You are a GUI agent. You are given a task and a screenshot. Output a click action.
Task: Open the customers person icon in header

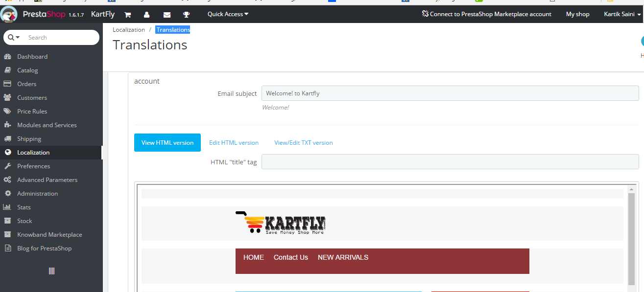[147, 15]
